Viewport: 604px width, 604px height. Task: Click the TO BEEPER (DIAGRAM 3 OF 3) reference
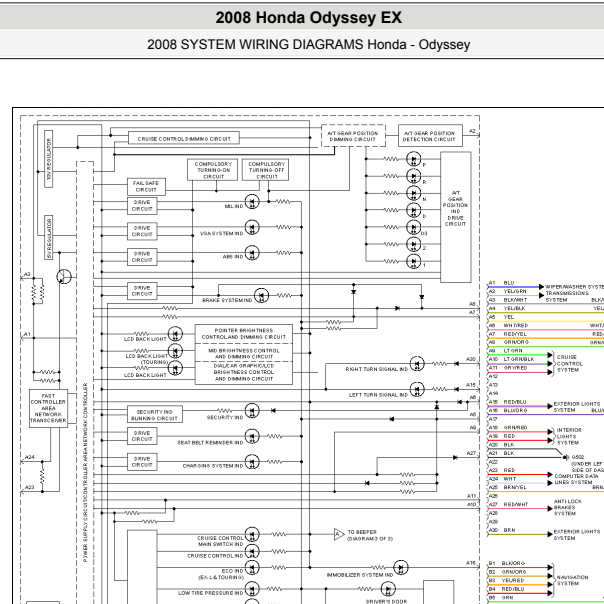click(370, 535)
